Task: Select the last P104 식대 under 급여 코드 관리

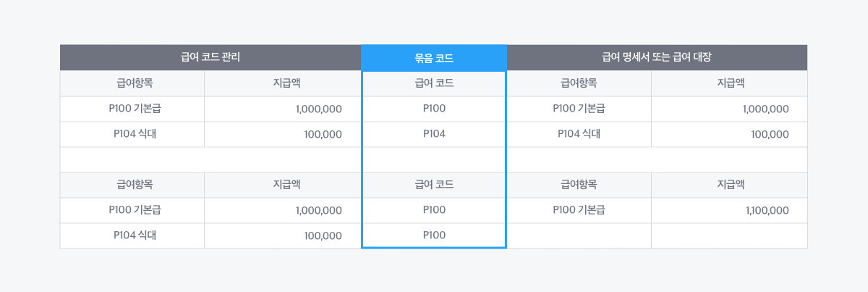Action: 132,235
